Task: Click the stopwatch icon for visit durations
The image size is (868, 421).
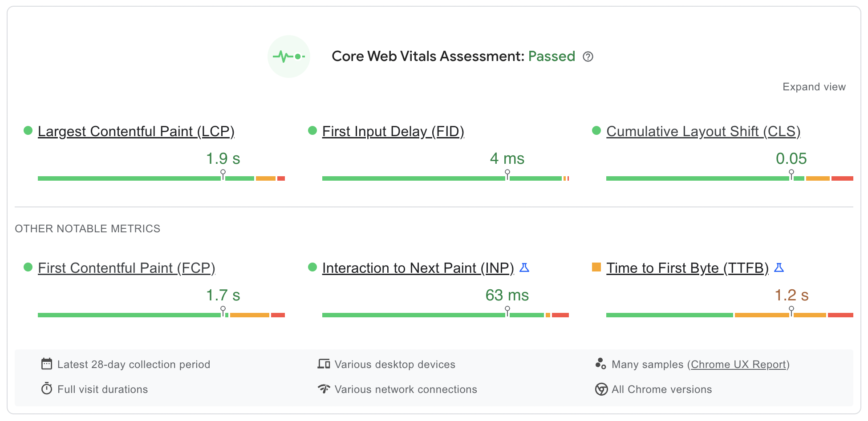Action: [x=46, y=389]
